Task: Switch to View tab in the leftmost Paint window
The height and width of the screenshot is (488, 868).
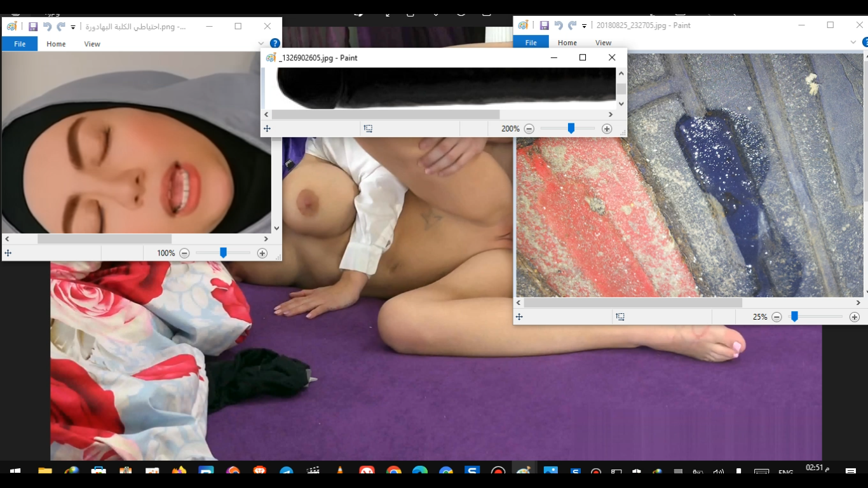Action: click(92, 44)
